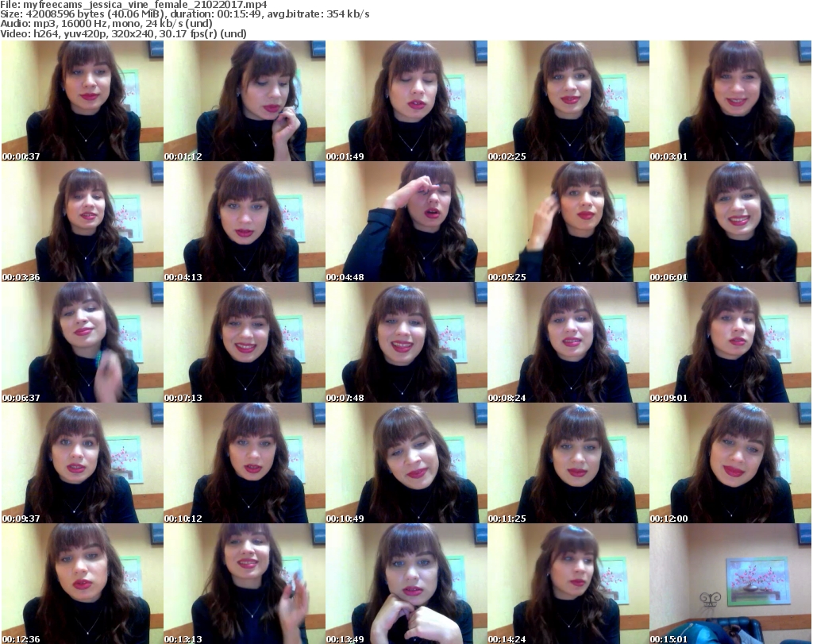Select the thumbnail timestamped 00:03:01
Screen dimensions: 813x644
click(x=730, y=101)
